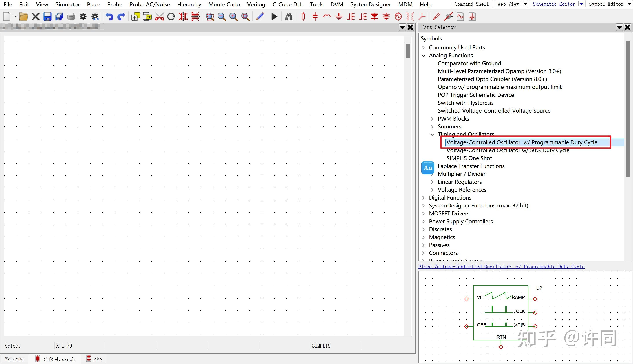
Task: Open the Place menu
Action: [x=93, y=4]
